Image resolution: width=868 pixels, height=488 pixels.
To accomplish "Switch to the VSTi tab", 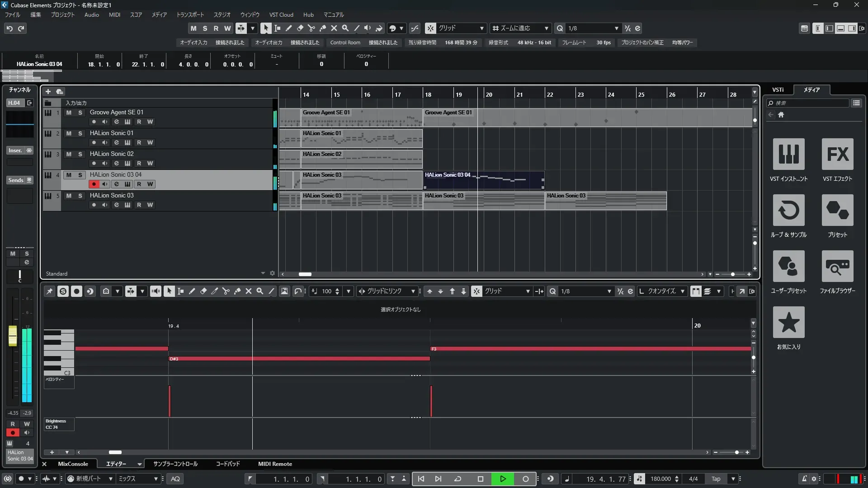I will coord(778,89).
